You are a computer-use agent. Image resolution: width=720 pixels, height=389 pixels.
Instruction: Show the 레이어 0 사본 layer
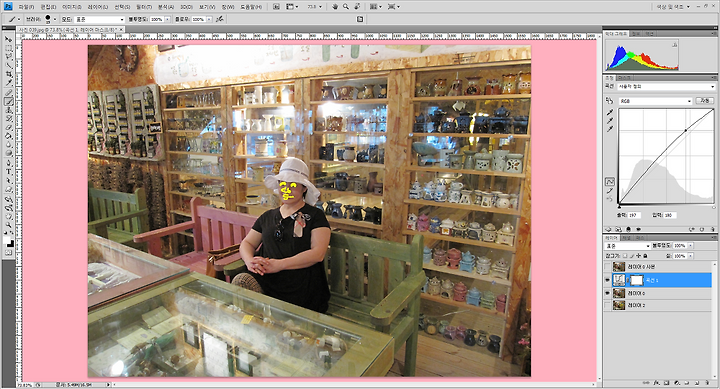608,267
